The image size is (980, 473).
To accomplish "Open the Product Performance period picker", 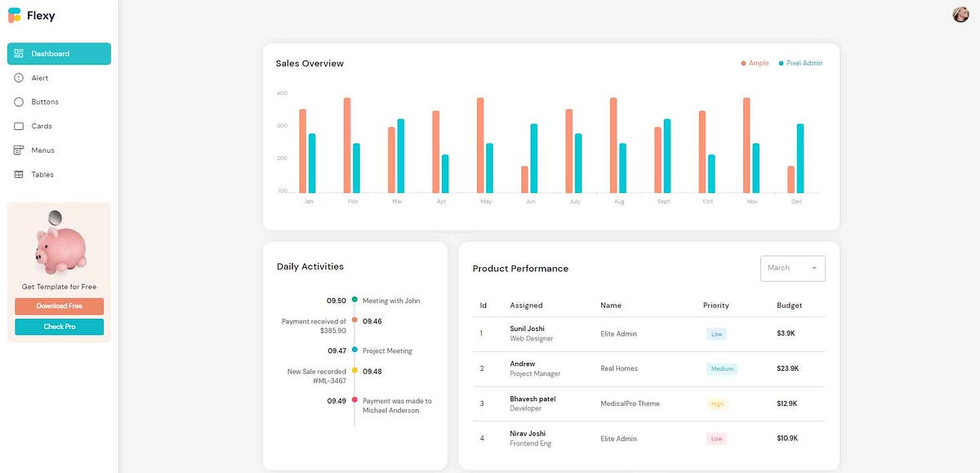I will [792, 267].
